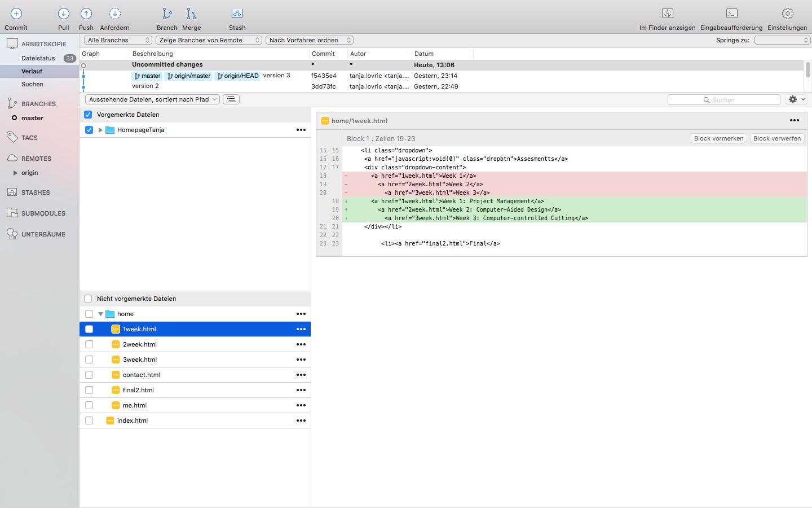Viewport: 812px width, 508px height.
Task: Click the origin/master ref label
Action: (x=188, y=76)
